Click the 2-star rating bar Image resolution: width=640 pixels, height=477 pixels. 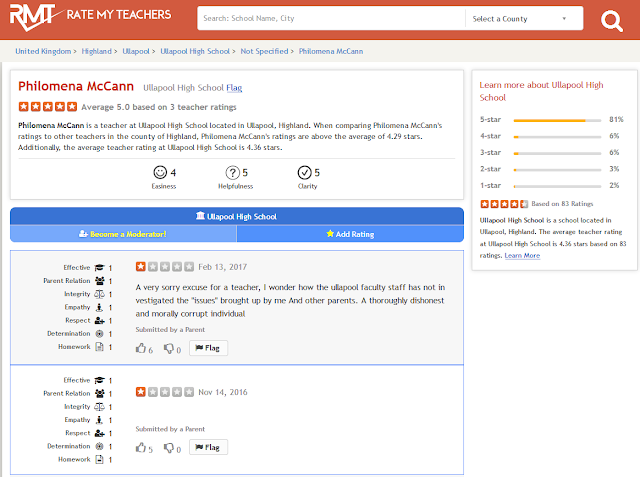tap(557, 170)
